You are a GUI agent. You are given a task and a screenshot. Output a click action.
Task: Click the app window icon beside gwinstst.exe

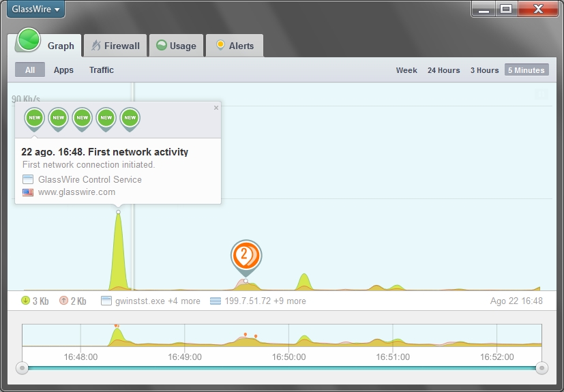[x=106, y=301]
